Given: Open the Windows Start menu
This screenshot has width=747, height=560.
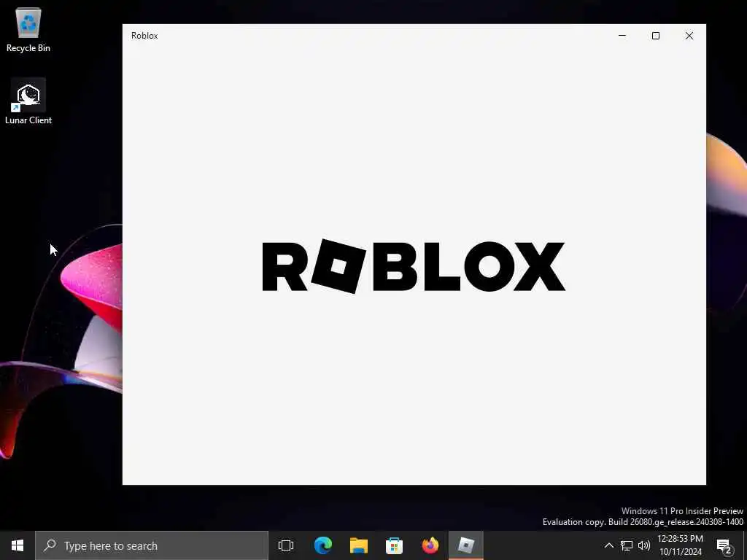Looking at the screenshot, I should (18, 545).
